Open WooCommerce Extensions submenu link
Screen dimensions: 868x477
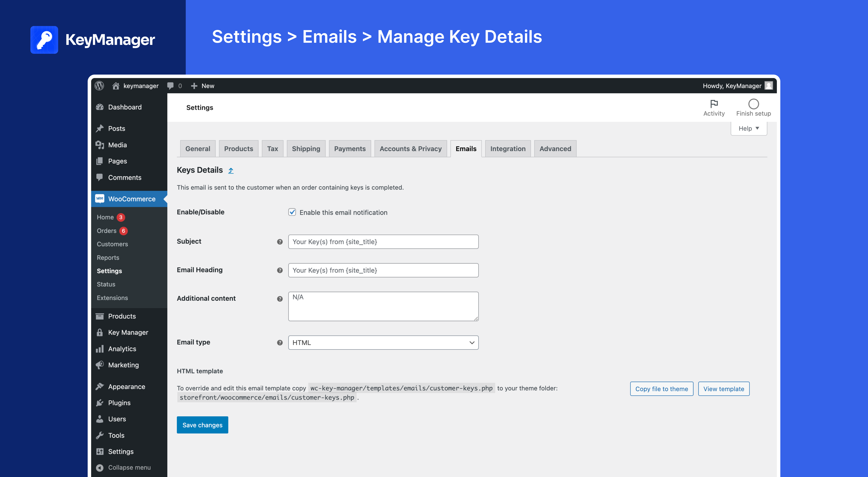coord(112,297)
